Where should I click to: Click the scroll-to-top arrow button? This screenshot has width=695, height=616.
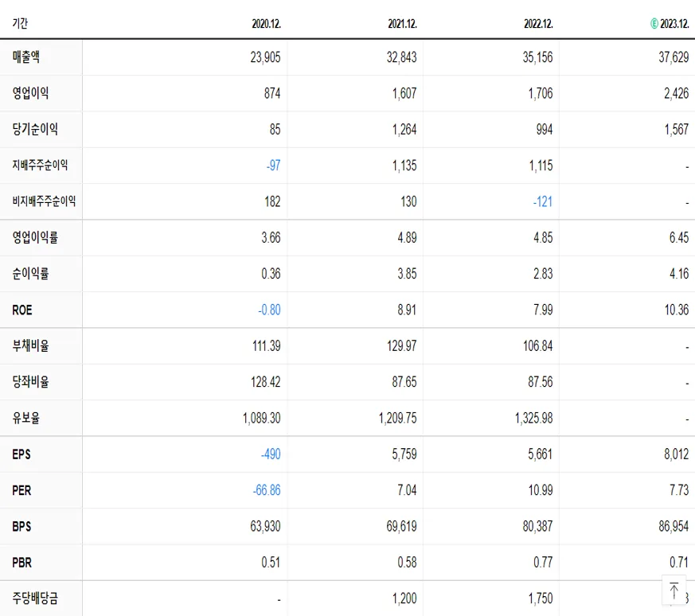click(x=674, y=591)
